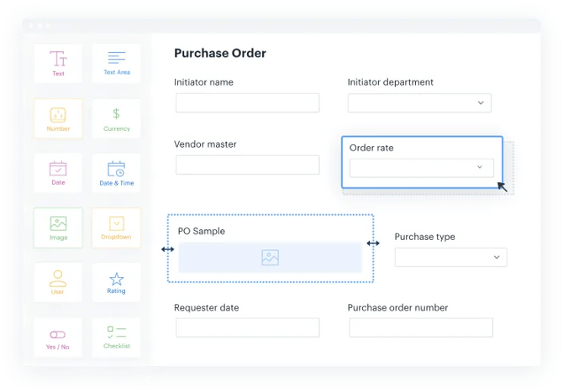
Task: Open the Purchase type dropdown
Action: (x=450, y=257)
